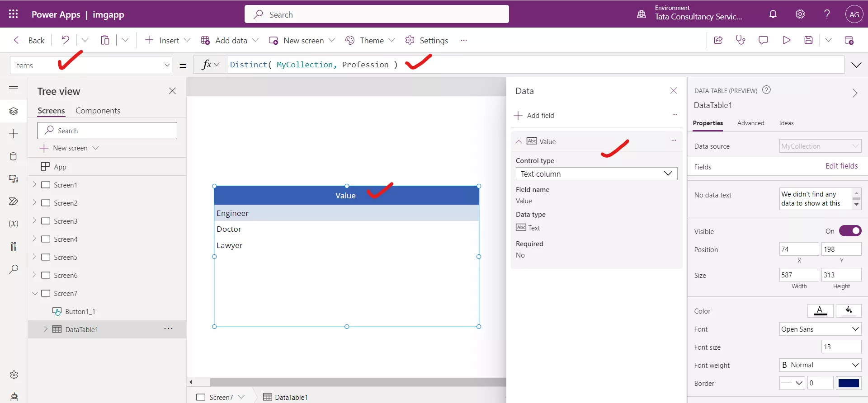The width and height of the screenshot is (868, 403).
Task: Collapse Screen7 in the tree view
Action: (35, 293)
